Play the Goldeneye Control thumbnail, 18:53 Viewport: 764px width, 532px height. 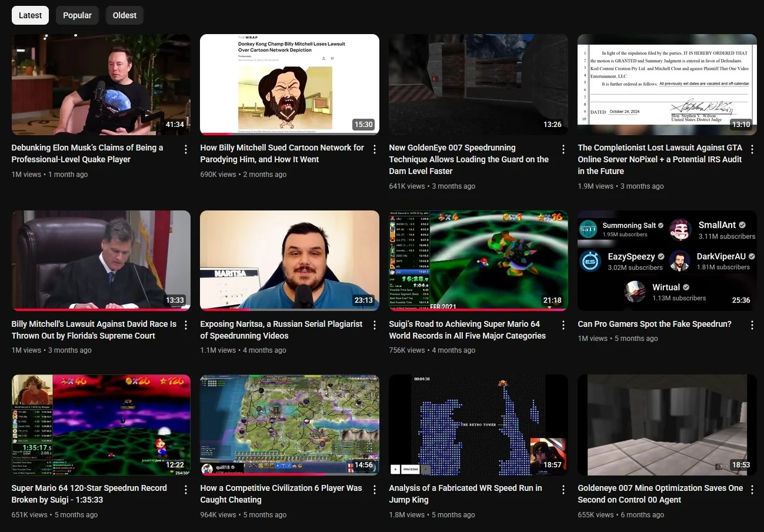coord(667,425)
